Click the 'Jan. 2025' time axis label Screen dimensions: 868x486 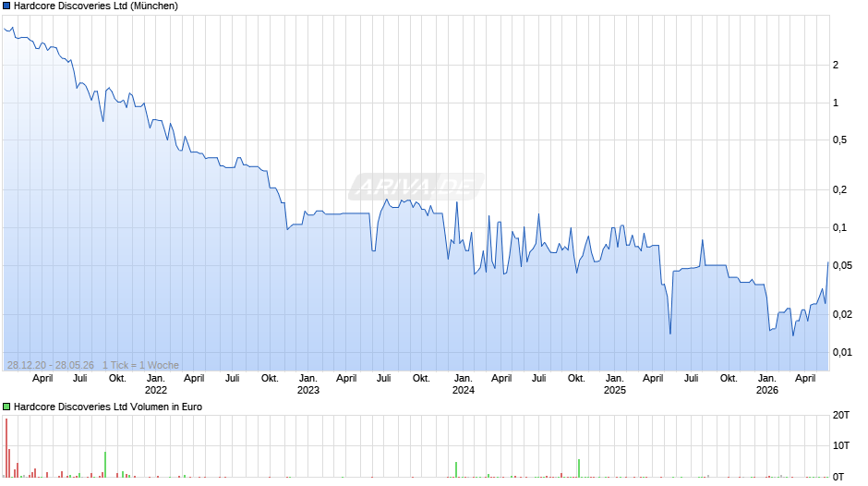614,384
